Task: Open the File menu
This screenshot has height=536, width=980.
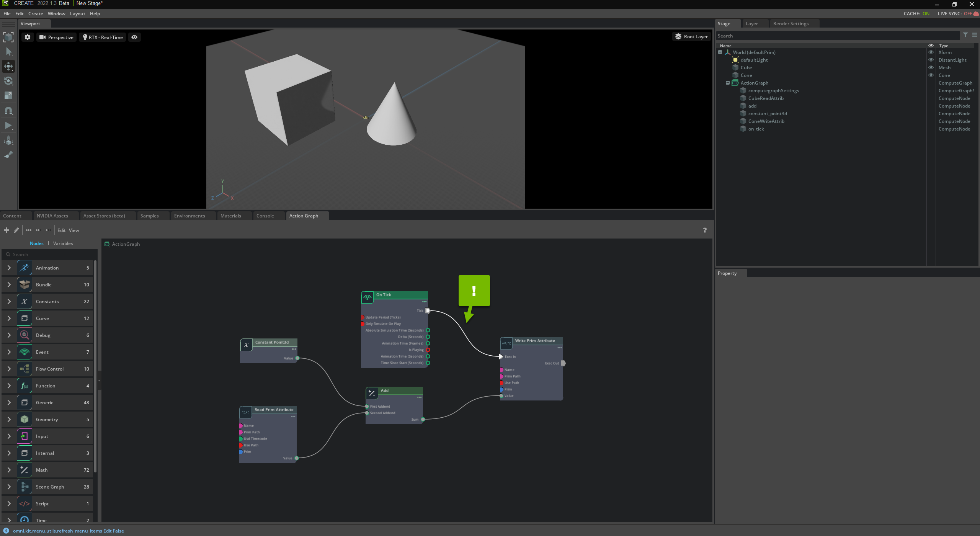Action: 7,13
